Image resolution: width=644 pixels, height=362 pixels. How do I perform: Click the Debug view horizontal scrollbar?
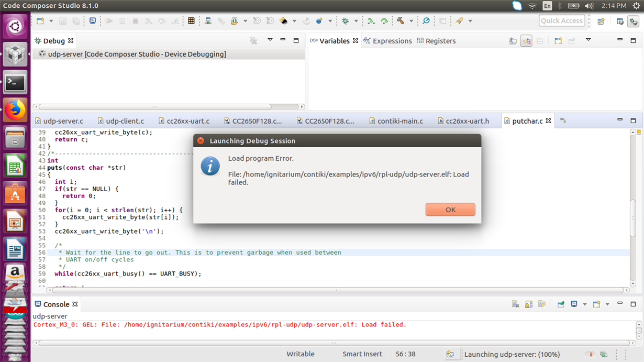click(x=169, y=107)
